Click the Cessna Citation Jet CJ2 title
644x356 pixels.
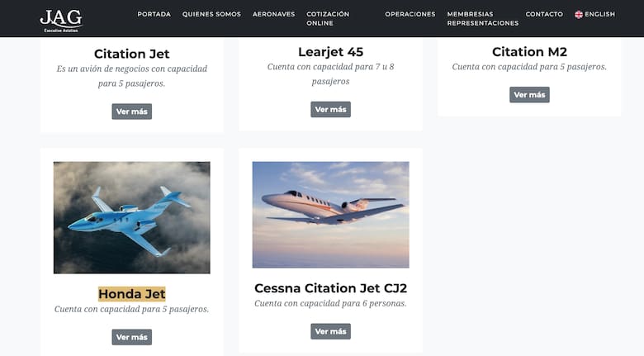[x=330, y=288]
